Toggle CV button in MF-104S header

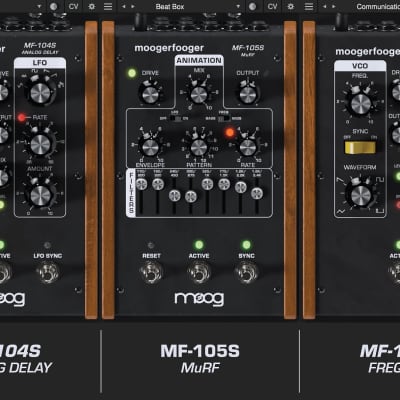point(73,6)
